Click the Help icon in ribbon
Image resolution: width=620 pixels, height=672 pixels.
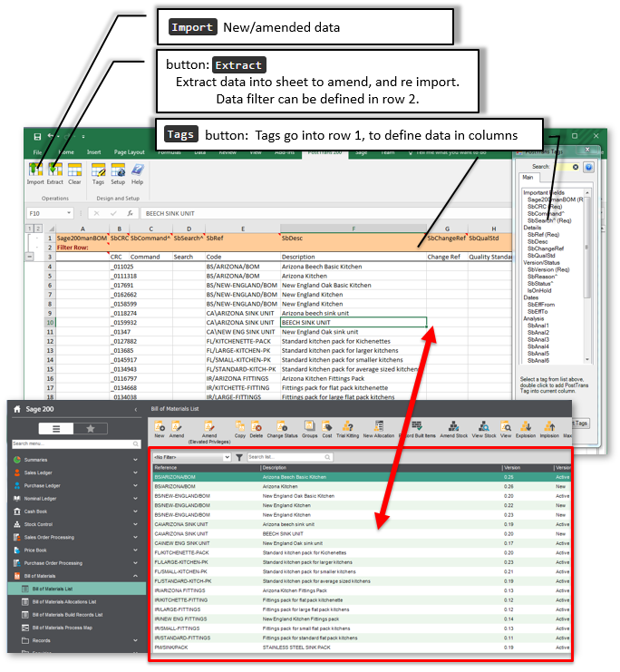point(137,170)
